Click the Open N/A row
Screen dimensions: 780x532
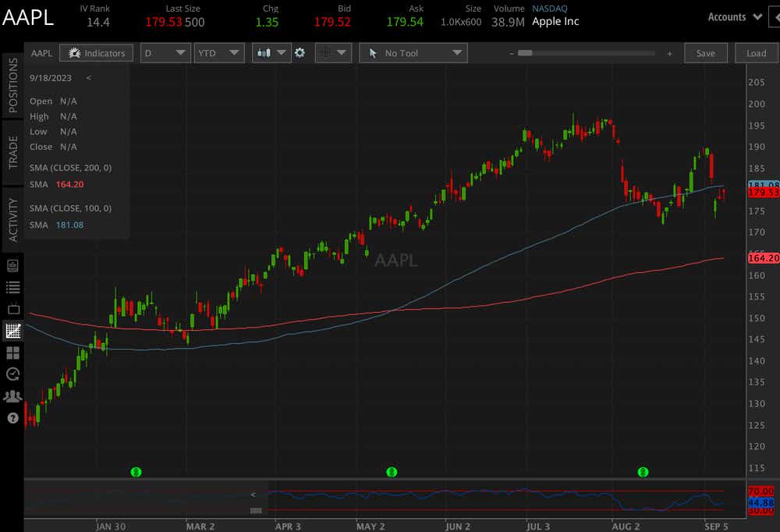click(53, 101)
